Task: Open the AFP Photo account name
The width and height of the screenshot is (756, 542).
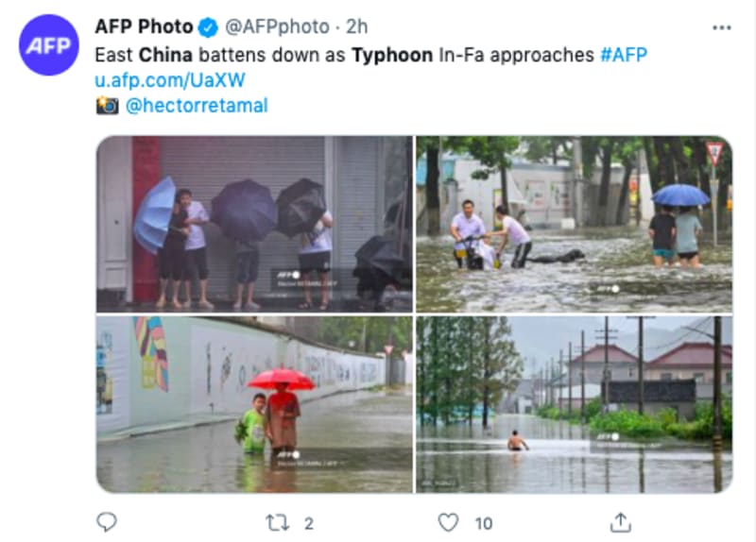Action: coord(144,27)
